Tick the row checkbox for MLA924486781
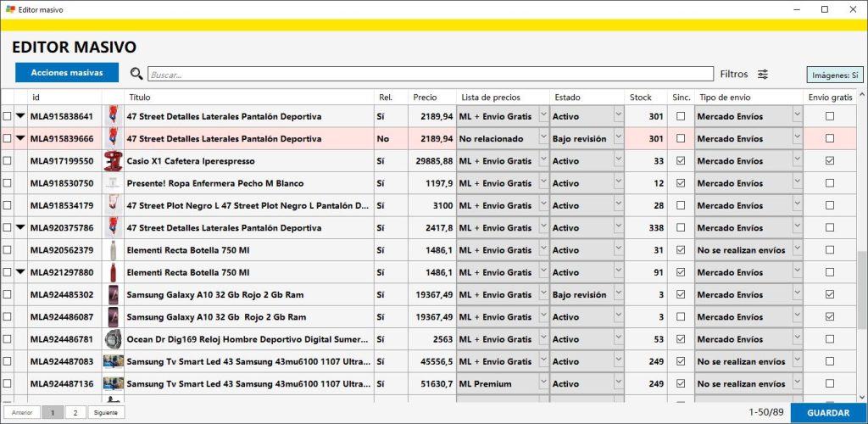868x424 pixels. (x=7, y=339)
